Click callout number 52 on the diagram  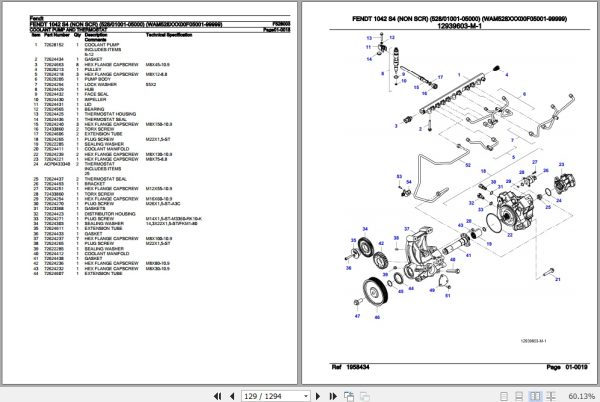(x=468, y=165)
